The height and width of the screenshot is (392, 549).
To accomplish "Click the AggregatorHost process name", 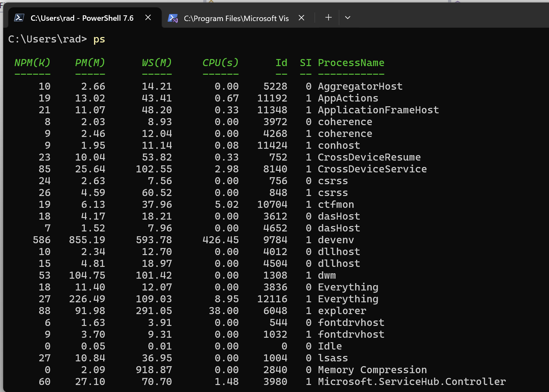I will 360,87.
